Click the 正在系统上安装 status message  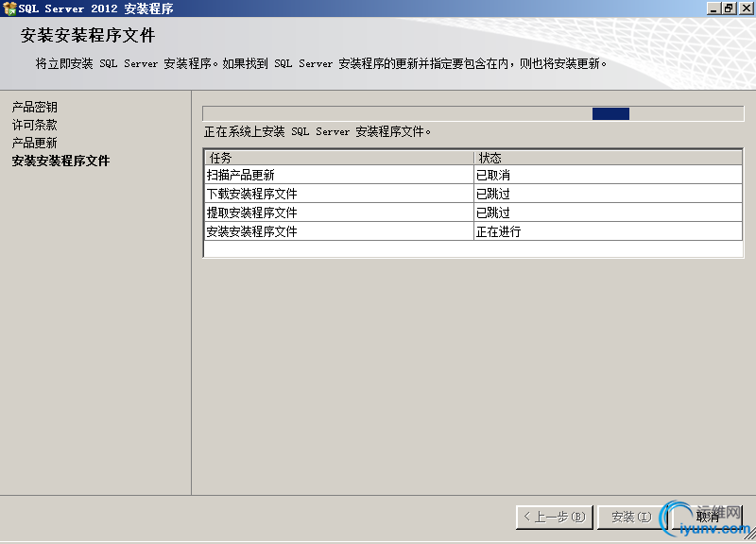tap(318, 131)
